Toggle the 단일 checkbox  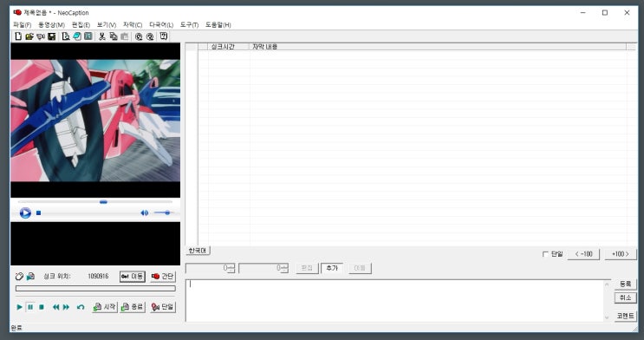click(x=545, y=254)
